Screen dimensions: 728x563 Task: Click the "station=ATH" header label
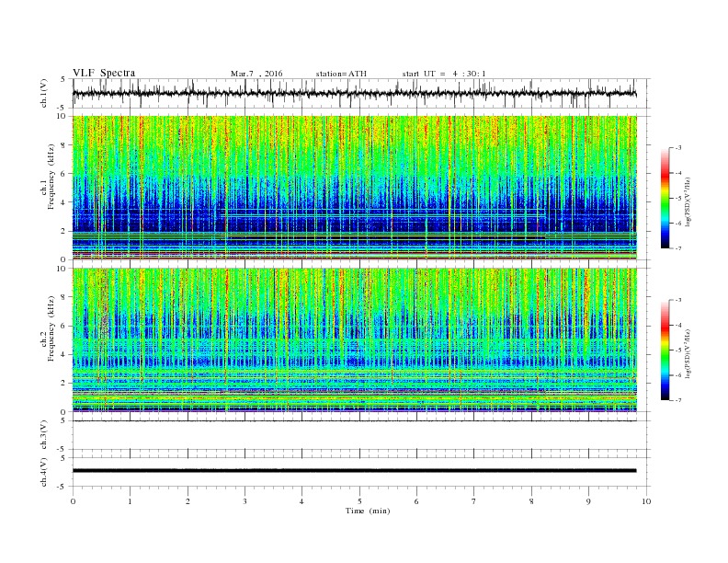pyautogui.click(x=341, y=74)
